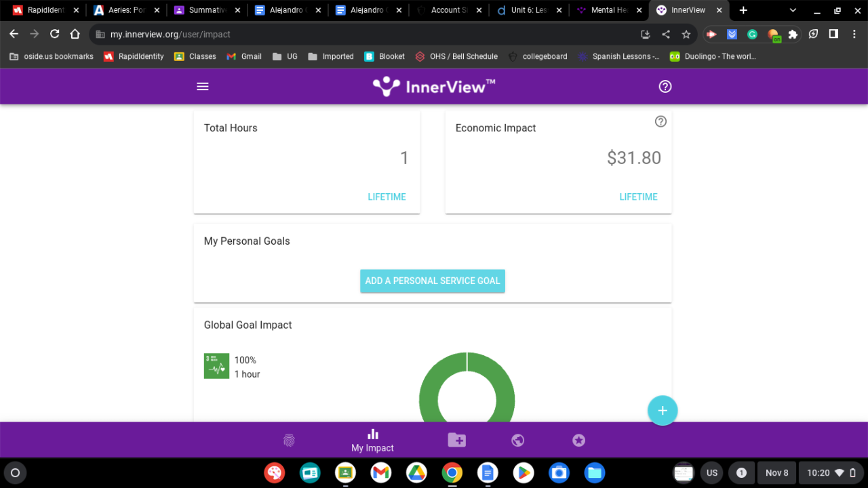
Task: Click the install app icon in address bar
Action: [646, 34]
